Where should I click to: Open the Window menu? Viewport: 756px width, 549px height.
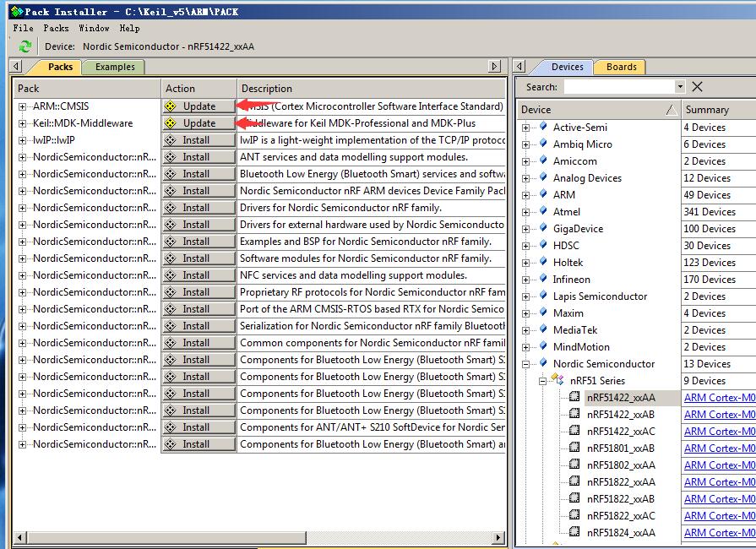click(x=94, y=28)
